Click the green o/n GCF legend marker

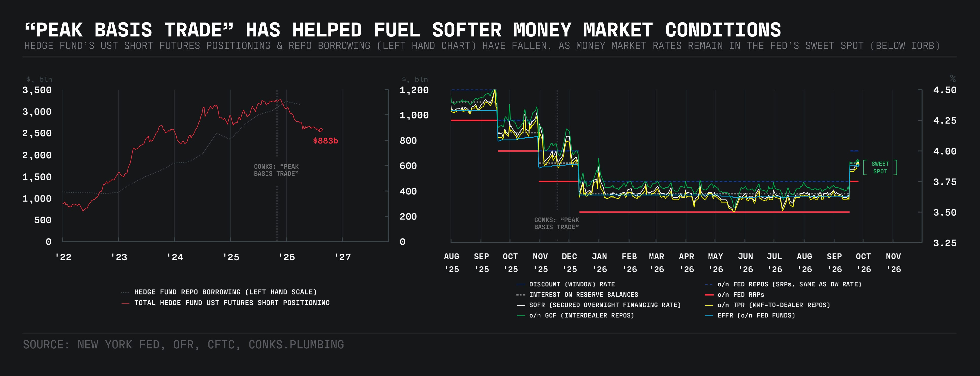click(520, 315)
